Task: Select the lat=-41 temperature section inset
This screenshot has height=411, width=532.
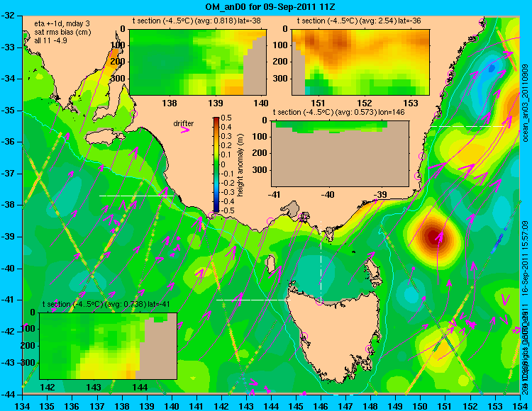Action: pyautogui.click(x=109, y=346)
